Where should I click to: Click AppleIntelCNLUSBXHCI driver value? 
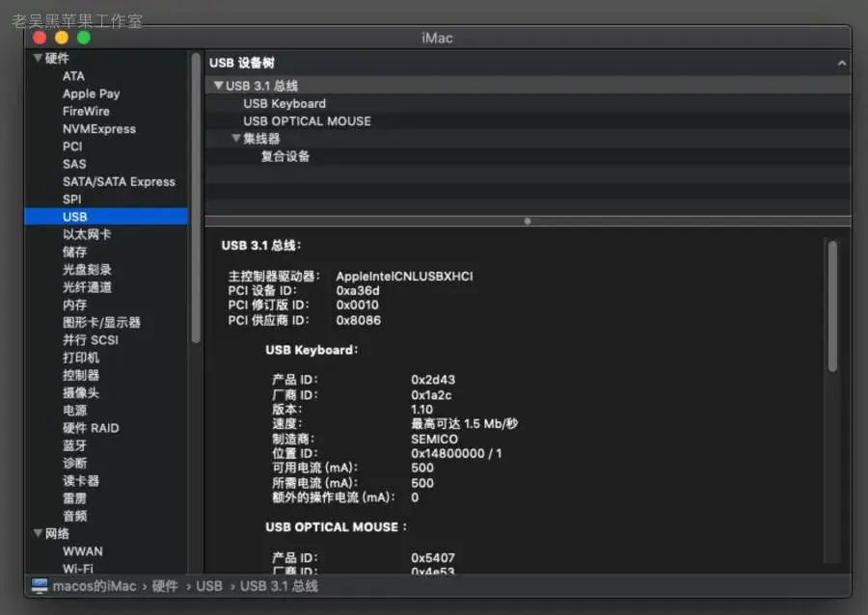coord(405,276)
